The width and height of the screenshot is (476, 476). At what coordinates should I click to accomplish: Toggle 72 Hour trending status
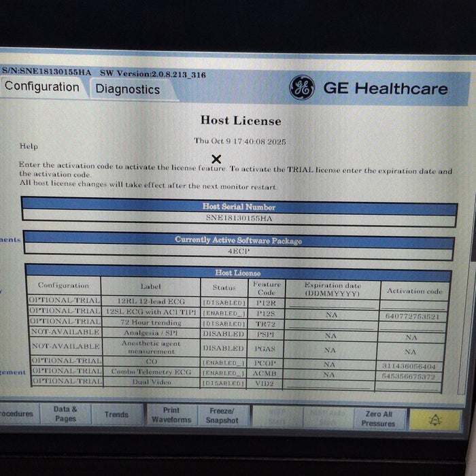pyautogui.click(x=224, y=324)
